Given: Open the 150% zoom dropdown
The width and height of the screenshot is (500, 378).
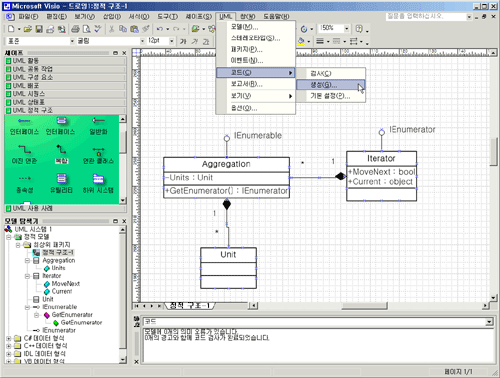Looking at the screenshot, I should click(347, 29).
